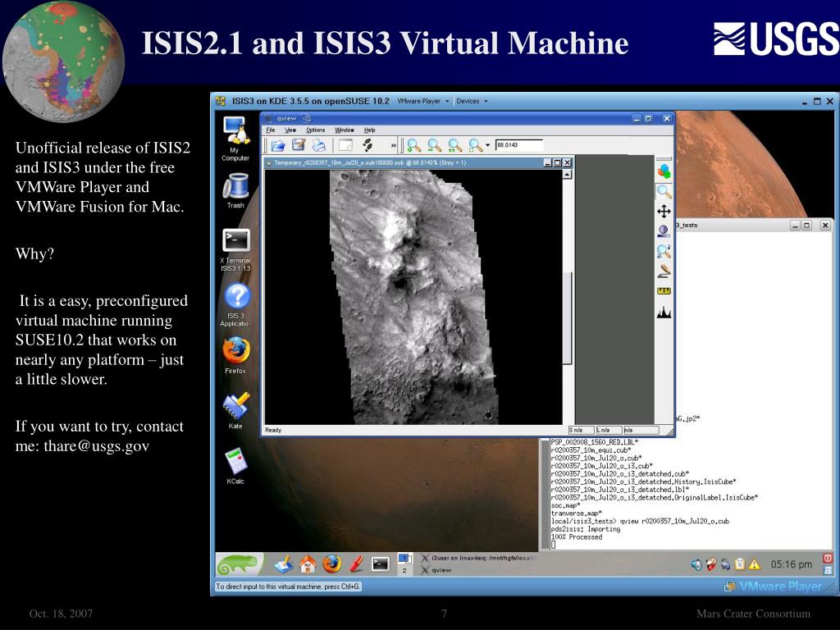The height and width of the screenshot is (630, 840).
Task: Open the Window menu in qview
Action: (x=344, y=130)
